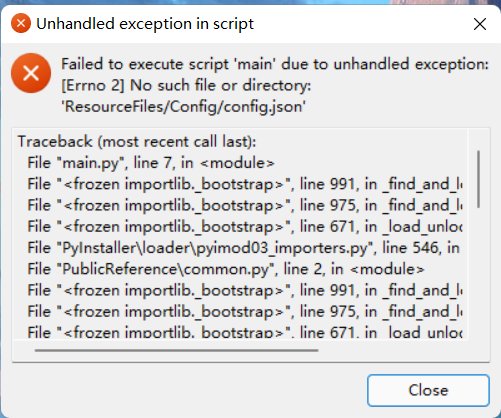This screenshot has height=418, width=501.
Task: Click the horizontal scrollbar thumb under traceback
Action: tap(176, 350)
